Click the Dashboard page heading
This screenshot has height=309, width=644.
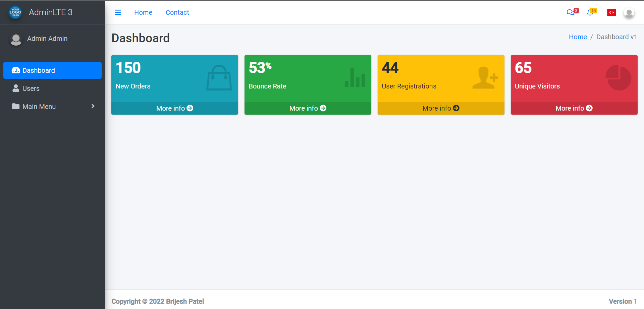point(141,38)
